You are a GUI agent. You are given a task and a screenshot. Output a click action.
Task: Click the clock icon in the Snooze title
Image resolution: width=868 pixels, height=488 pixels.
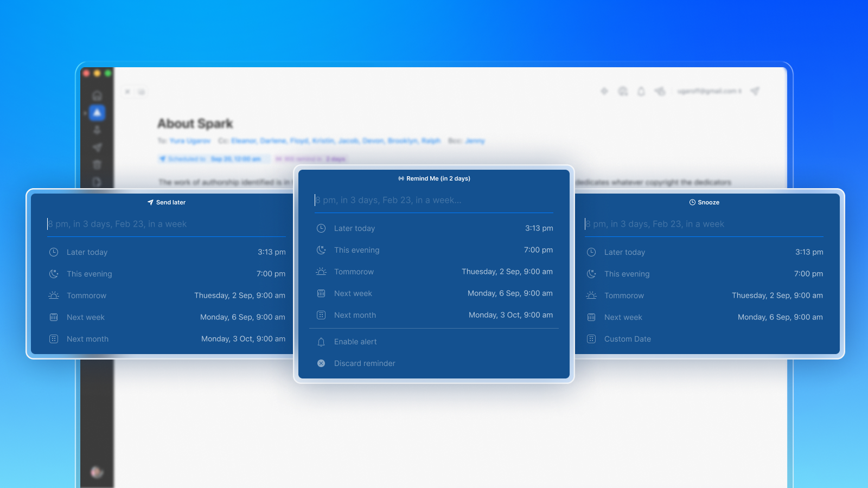coord(692,202)
